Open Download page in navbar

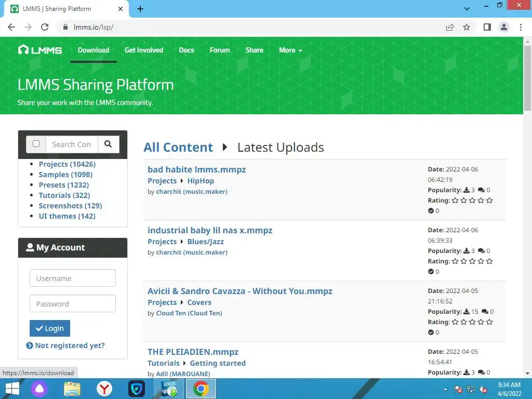tap(94, 50)
